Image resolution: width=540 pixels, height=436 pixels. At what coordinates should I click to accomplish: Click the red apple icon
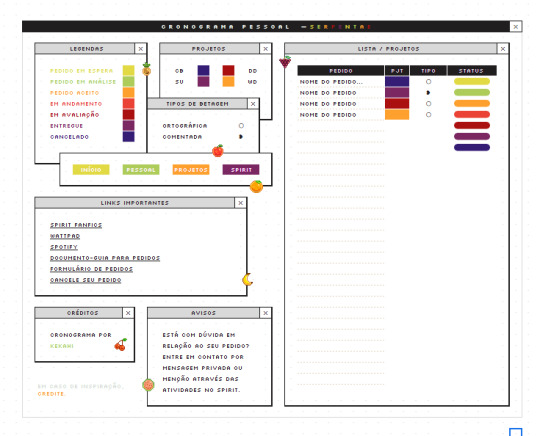pos(218,150)
